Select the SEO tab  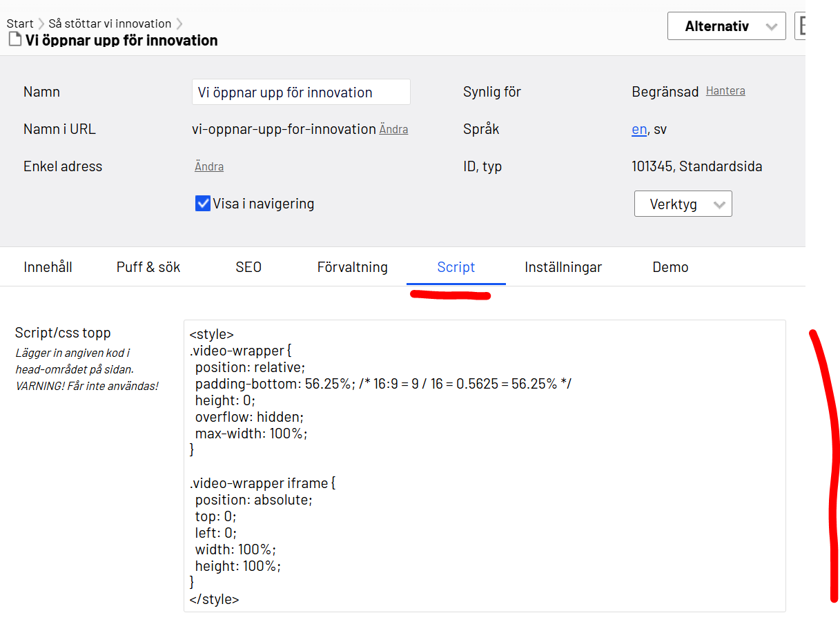coord(248,267)
